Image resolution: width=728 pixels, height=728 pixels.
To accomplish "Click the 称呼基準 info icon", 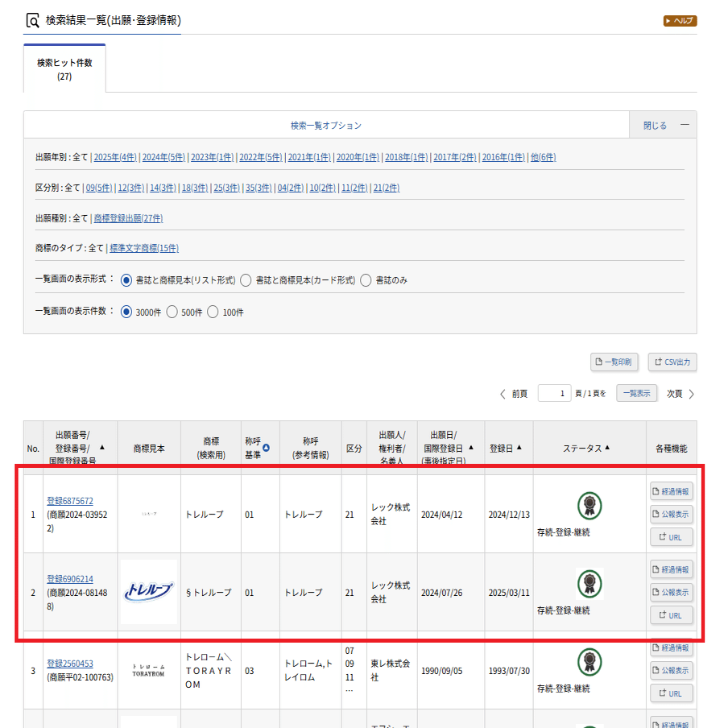I will [x=266, y=448].
